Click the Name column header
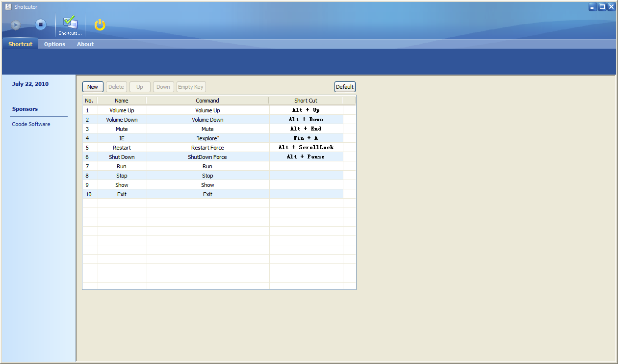The width and height of the screenshot is (618, 364). tap(122, 101)
